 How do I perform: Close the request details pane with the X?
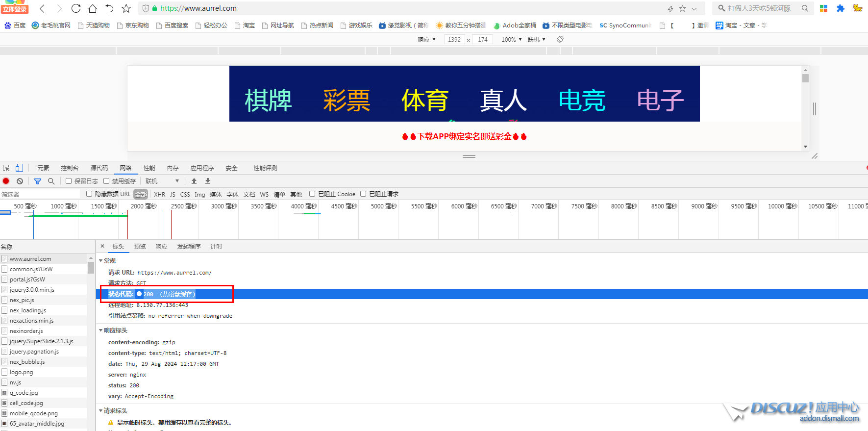(x=102, y=246)
